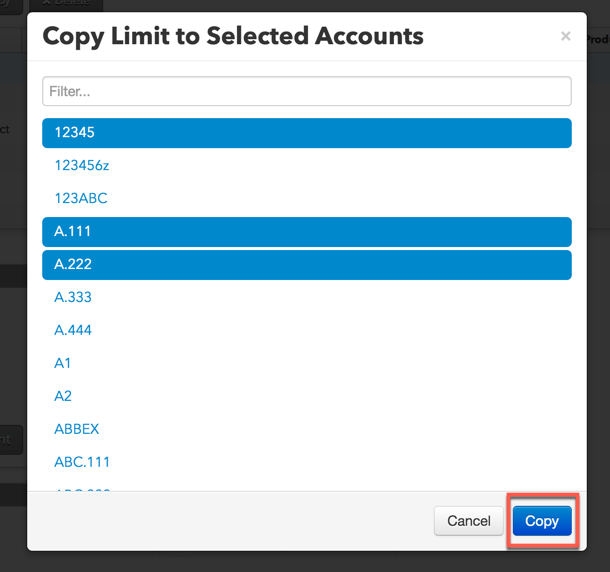Viewport: 610px width, 572px height.
Task: Click the Cancel button
Action: tap(468, 521)
